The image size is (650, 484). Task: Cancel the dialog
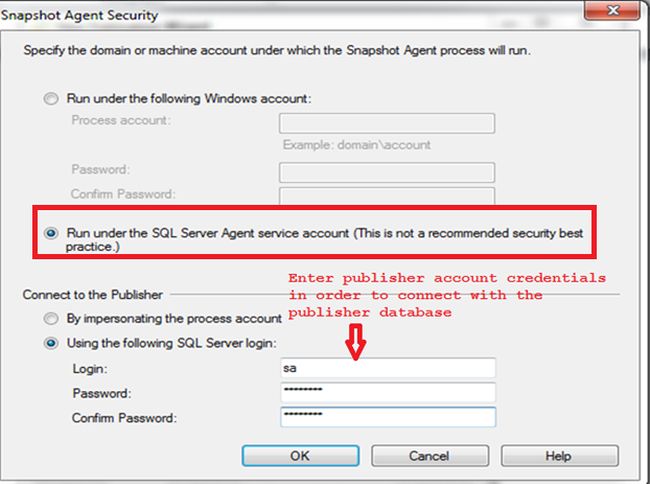[x=428, y=455]
